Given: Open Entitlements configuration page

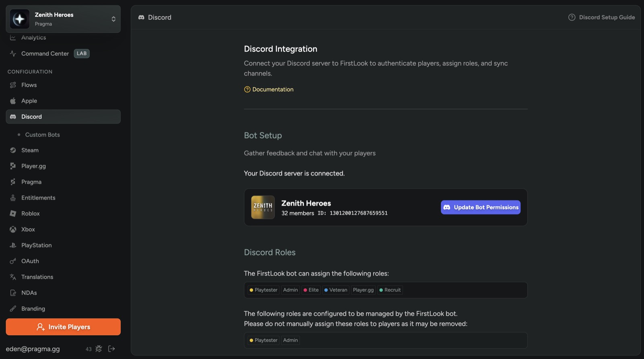Looking at the screenshot, I should tap(38, 198).
